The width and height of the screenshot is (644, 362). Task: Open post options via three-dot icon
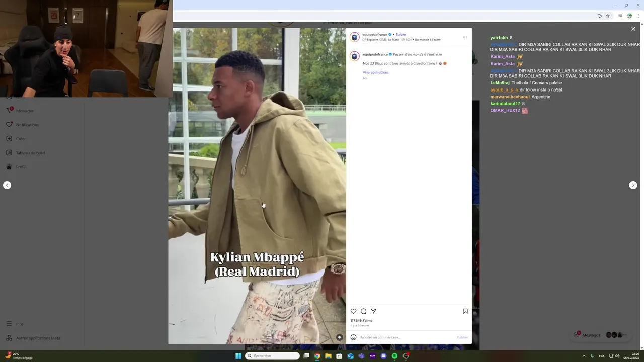point(464,37)
